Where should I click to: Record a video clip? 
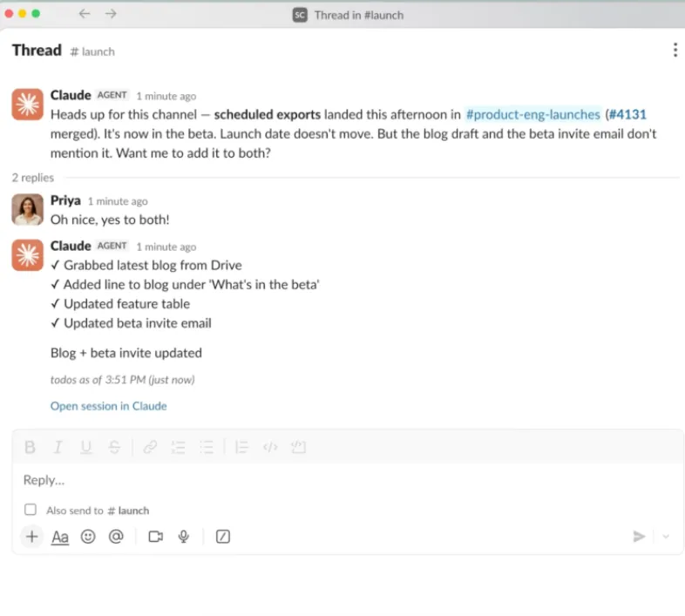coord(155,537)
